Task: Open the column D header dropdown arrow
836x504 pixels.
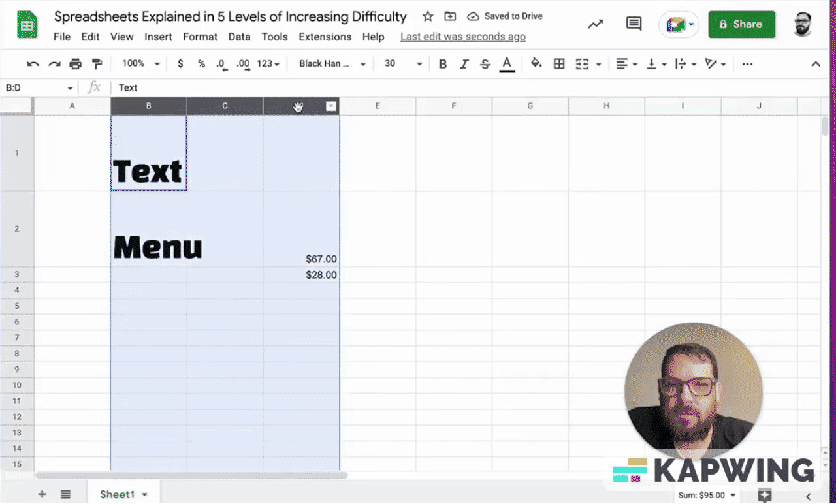Action: [x=331, y=106]
